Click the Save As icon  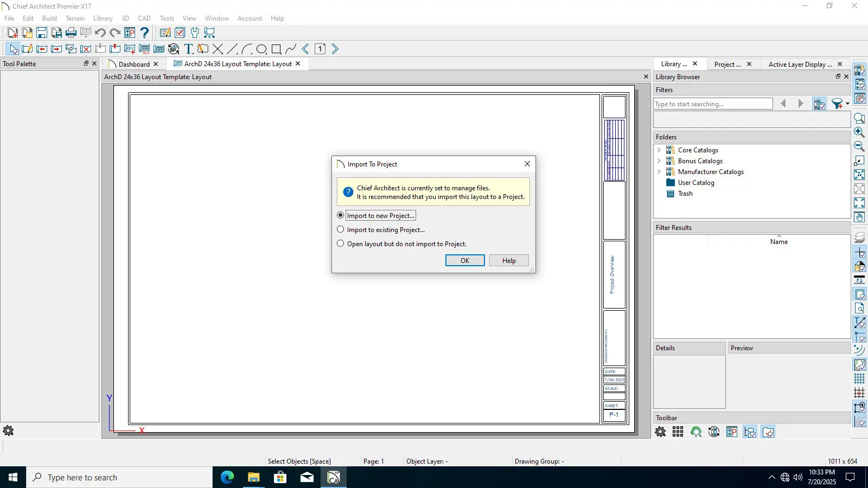tap(56, 33)
